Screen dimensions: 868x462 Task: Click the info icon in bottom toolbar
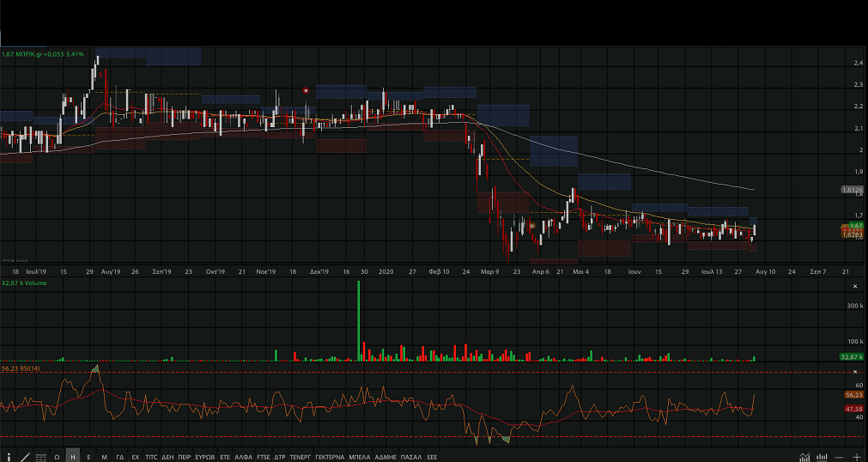(x=8, y=457)
